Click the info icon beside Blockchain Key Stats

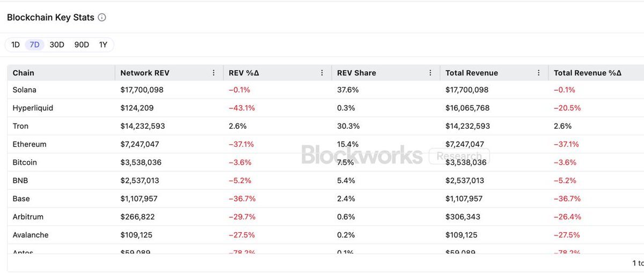click(x=102, y=17)
